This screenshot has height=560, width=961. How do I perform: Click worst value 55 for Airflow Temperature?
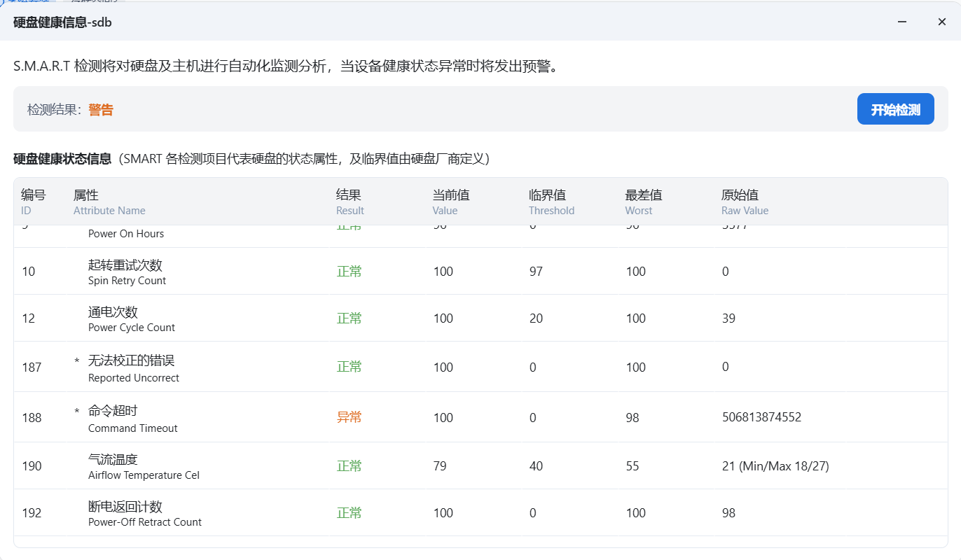pyautogui.click(x=632, y=466)
